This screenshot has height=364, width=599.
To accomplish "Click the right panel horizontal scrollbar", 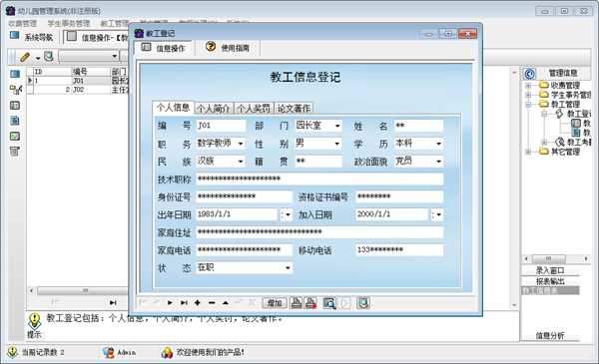I will pyautogui.click(x=556, y=258).
